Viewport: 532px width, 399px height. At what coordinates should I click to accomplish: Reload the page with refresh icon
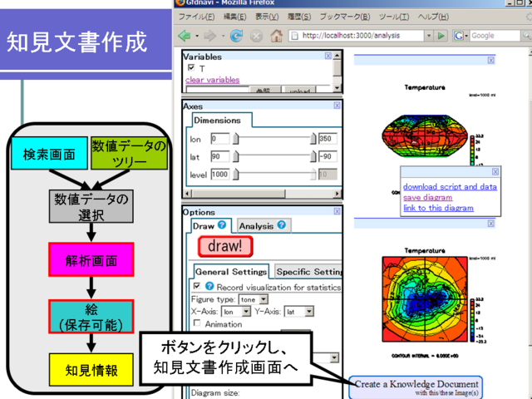[236, 35]
